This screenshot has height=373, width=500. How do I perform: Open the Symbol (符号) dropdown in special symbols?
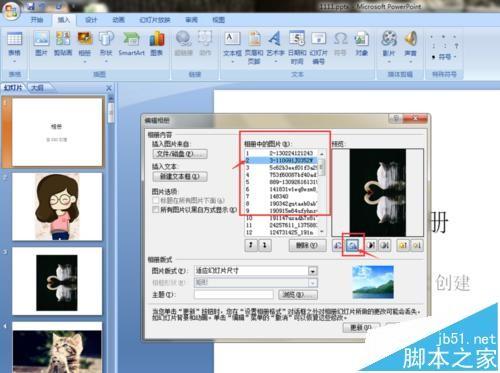[444, 57]
